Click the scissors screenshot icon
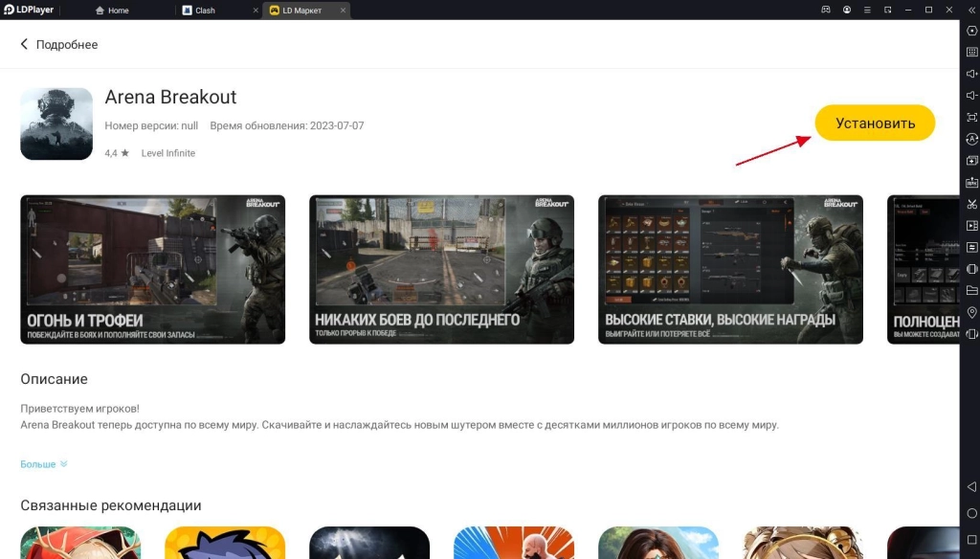980x559 pixels. pyautogui.click(x=971, y=204)
